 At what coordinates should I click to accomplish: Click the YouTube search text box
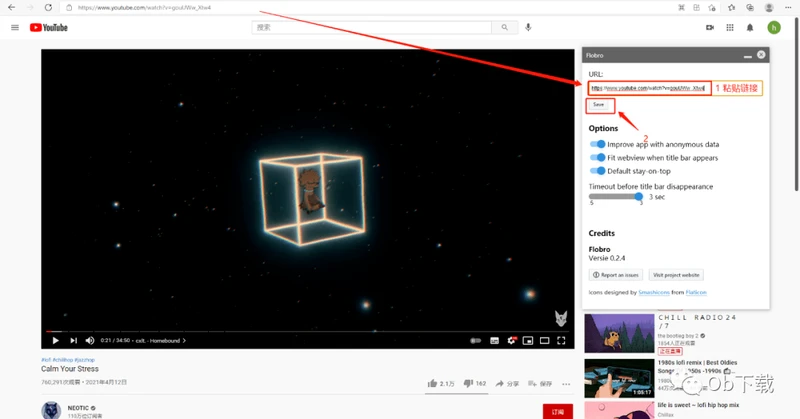[x=371, y=28]
